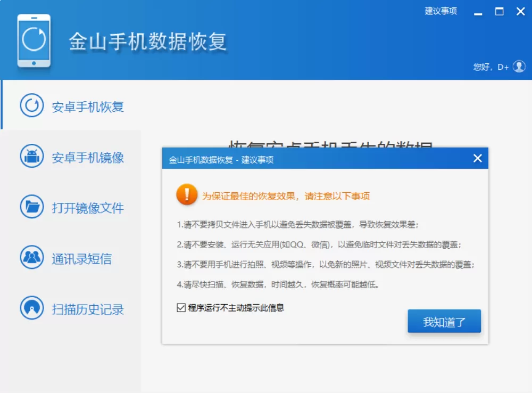Click tip 1 about 拷贝文件进入手机

297,225
